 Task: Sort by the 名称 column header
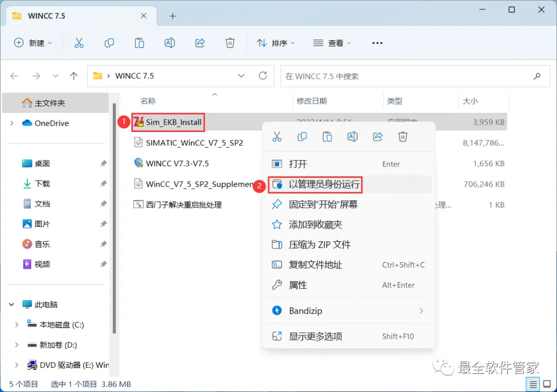pos(148,101)
